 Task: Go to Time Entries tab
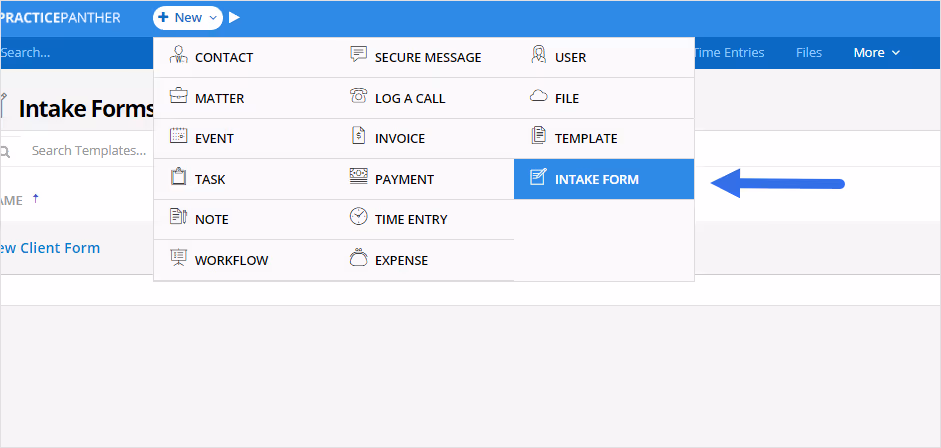point(729,53)
